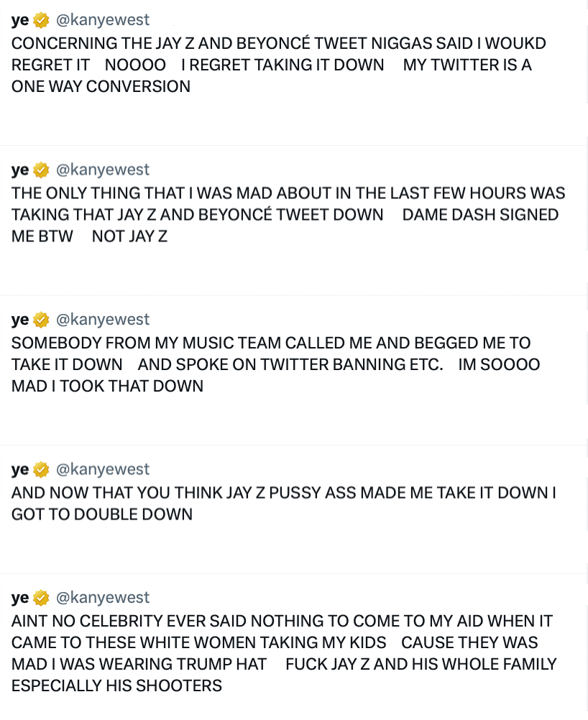
Task: Click verified badge on 'SOMEBODY FROM MY MUSIC TEAM' tweet
Action: (x=42, y=320)
